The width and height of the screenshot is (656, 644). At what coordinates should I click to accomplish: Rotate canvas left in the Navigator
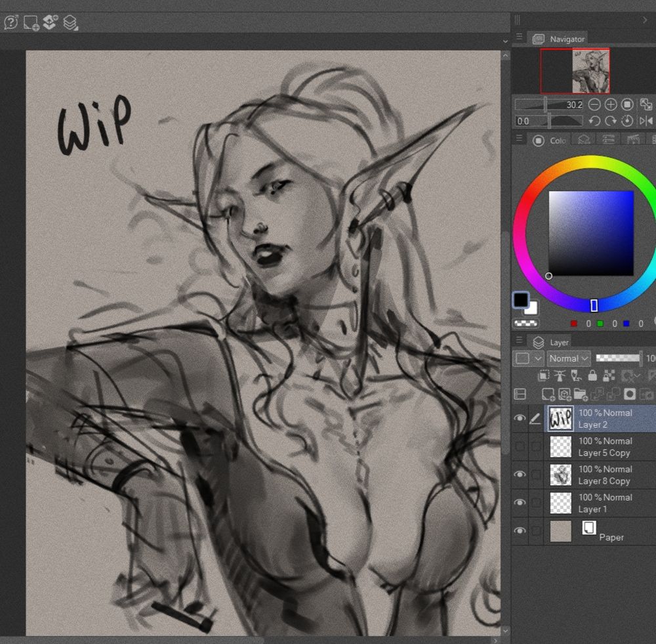pyautogui.click(x=594, y=121)
